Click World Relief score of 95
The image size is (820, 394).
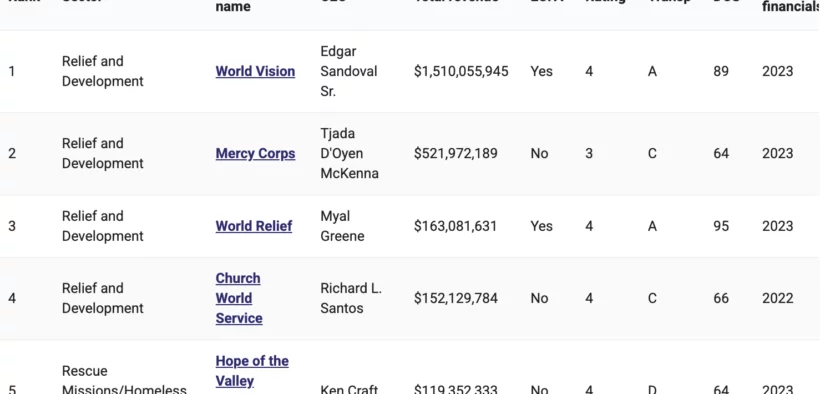pyautogui.click(x=721, y=226)
